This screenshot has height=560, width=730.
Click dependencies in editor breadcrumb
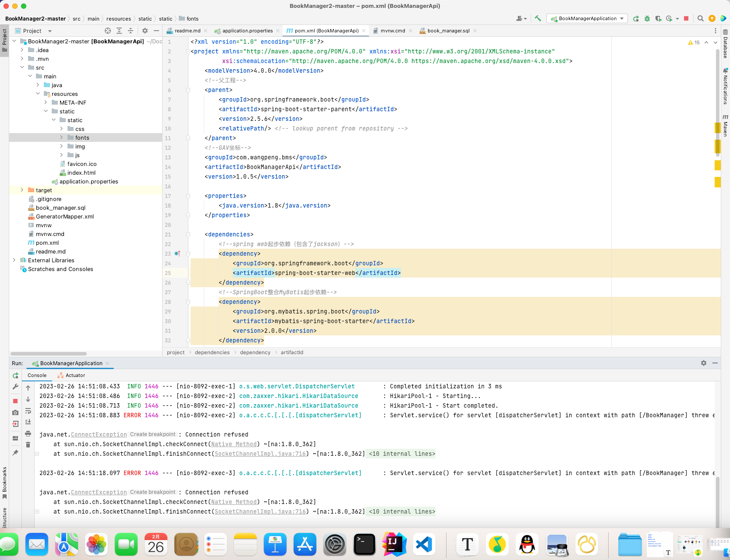pos(212,352)
